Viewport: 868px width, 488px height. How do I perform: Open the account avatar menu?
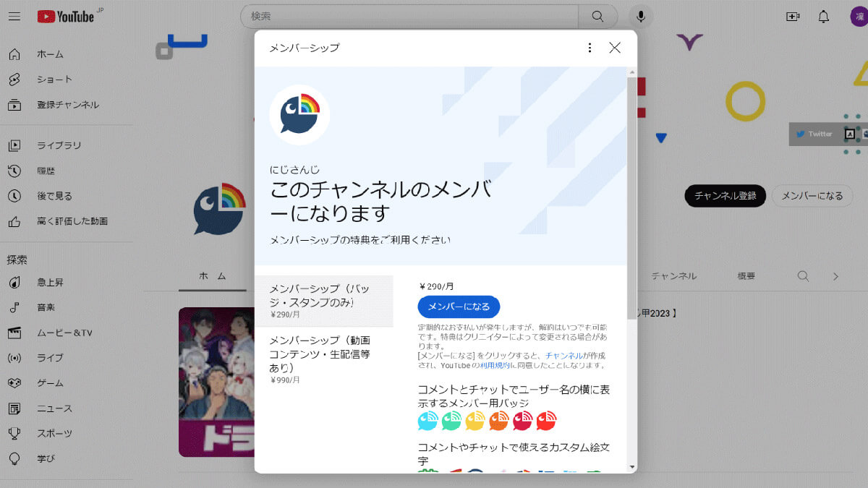coord(859,16)
